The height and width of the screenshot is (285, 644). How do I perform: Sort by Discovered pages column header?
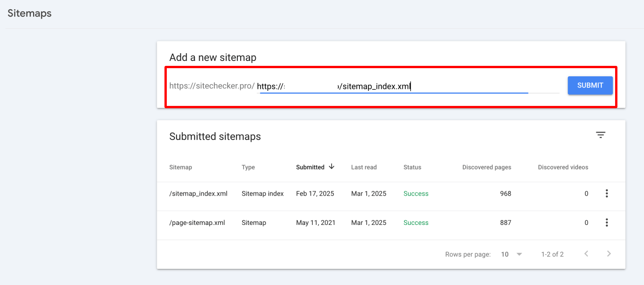click(x=487, y=167)
